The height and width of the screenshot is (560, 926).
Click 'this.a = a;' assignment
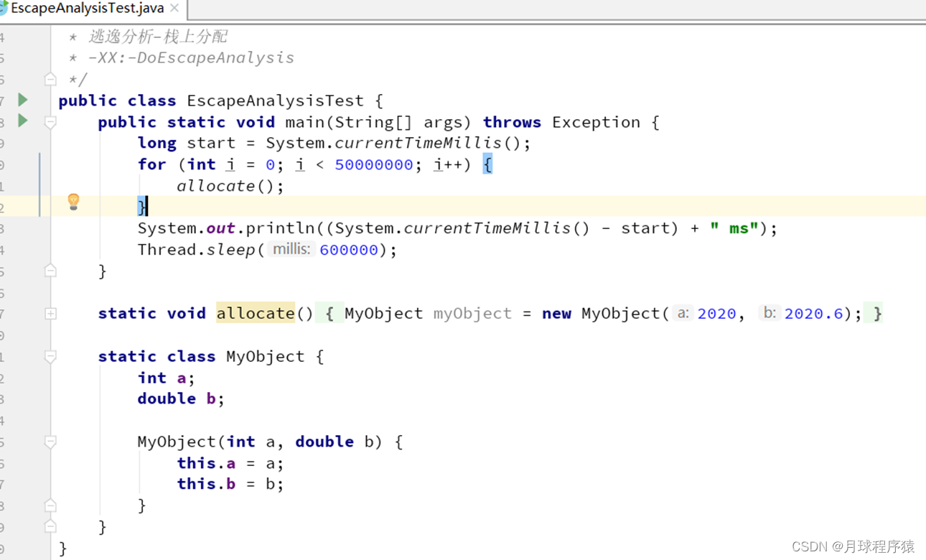(x=230, y=463)
